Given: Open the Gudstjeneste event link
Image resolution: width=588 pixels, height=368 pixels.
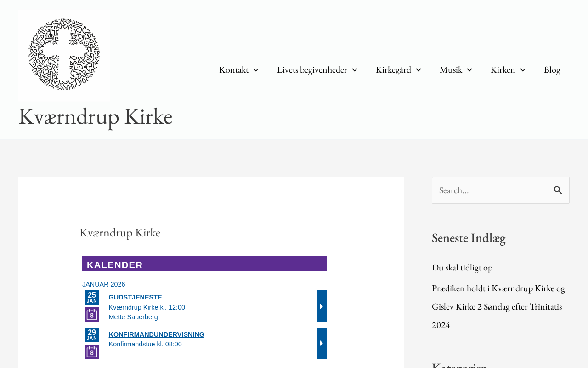Looking at the screenshot, I should coord(135,297).
